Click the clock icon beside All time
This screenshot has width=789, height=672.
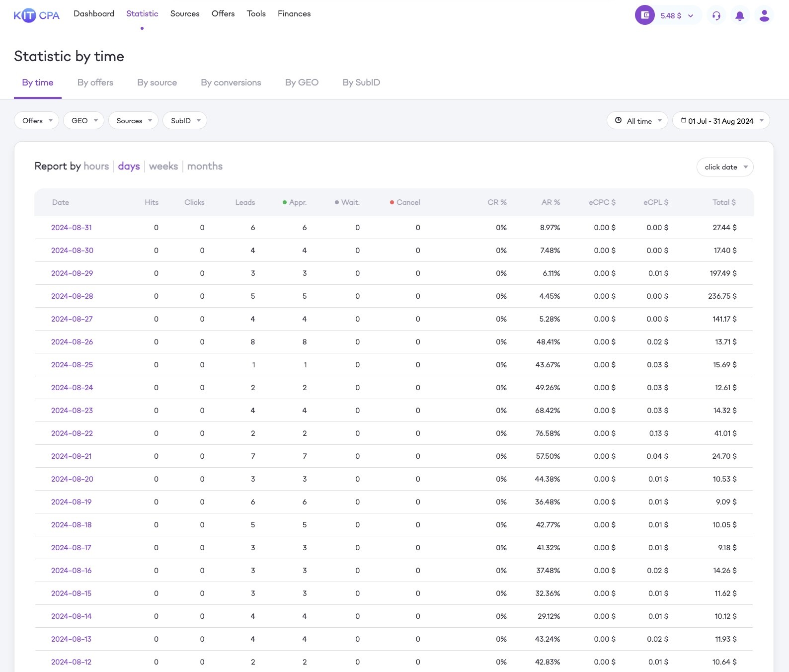(618, 120)
